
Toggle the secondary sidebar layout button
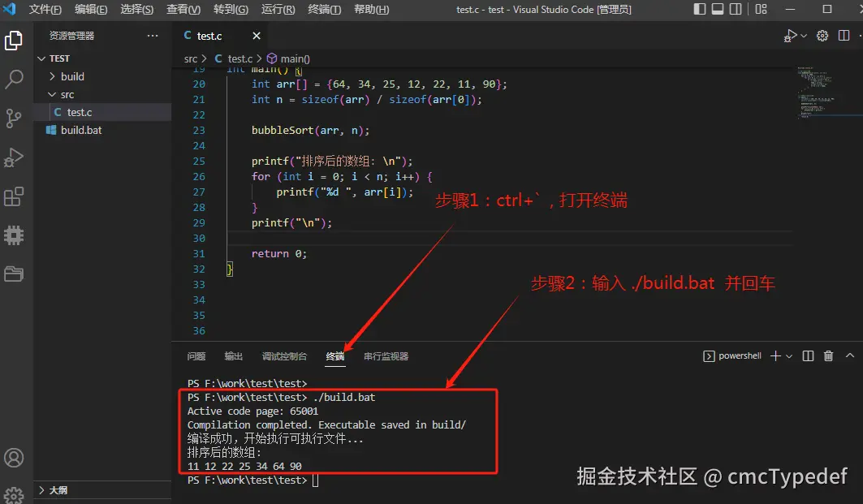(735, 10)
